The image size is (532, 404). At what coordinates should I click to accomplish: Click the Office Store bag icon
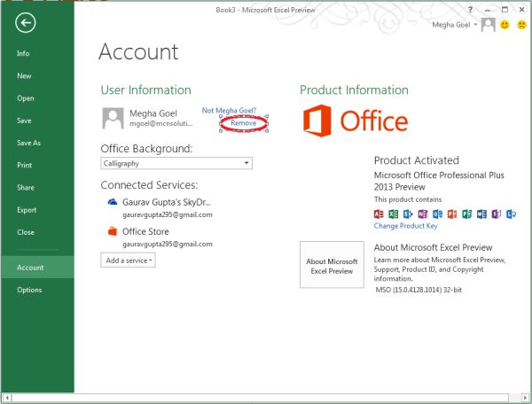(113, 231)
